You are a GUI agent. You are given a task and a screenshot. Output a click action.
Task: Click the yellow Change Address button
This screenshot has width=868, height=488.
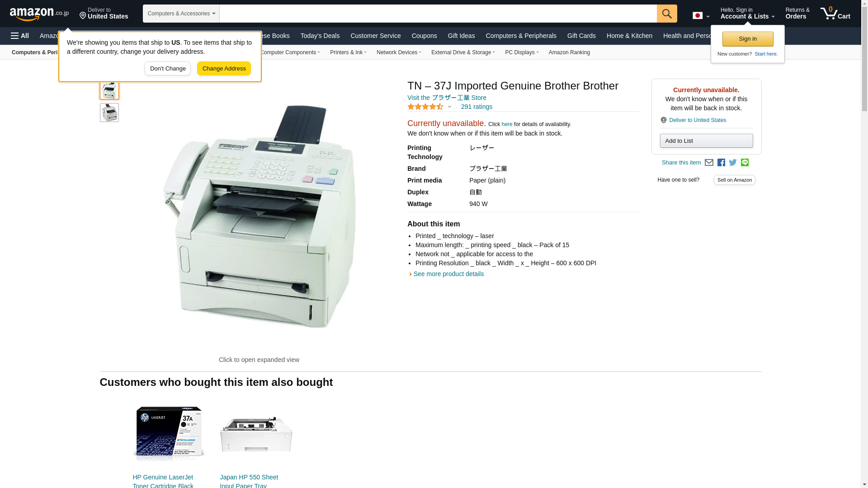coord(224,69)
